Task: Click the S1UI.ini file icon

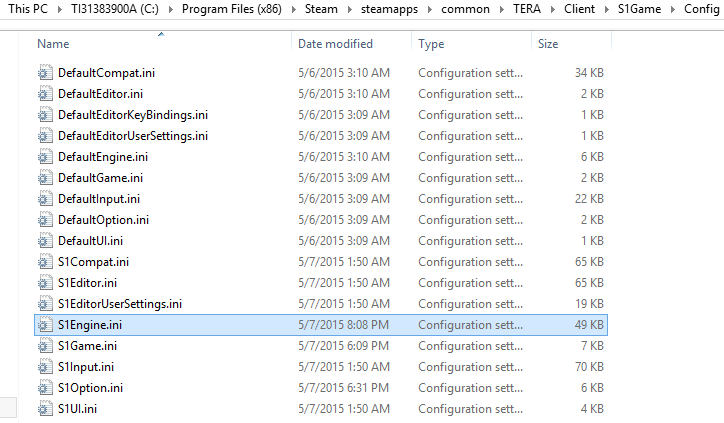Action: (44, 409)
